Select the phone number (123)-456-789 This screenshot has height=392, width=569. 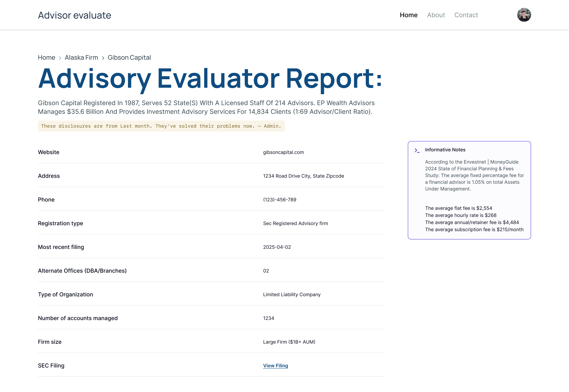pos(280,199)
